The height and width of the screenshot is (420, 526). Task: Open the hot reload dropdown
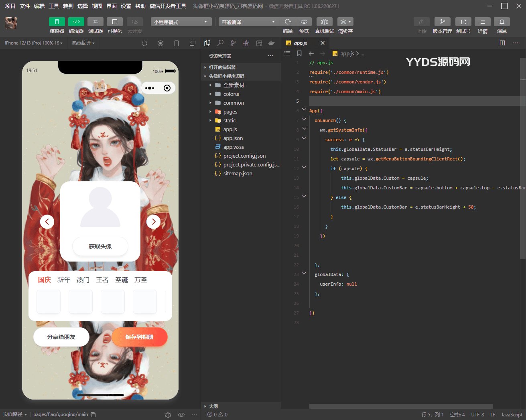83,43
